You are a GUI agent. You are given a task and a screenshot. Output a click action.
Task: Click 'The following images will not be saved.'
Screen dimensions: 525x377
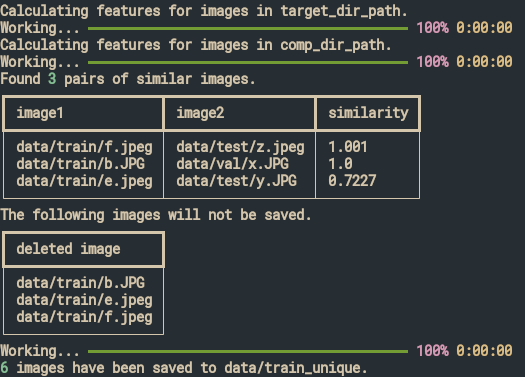156,215
